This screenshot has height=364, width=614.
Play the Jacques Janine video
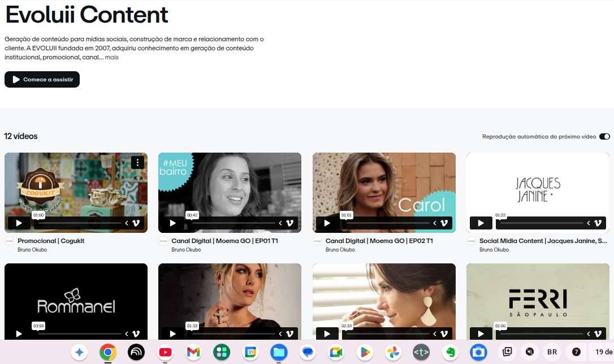click(x=481, y=223)
